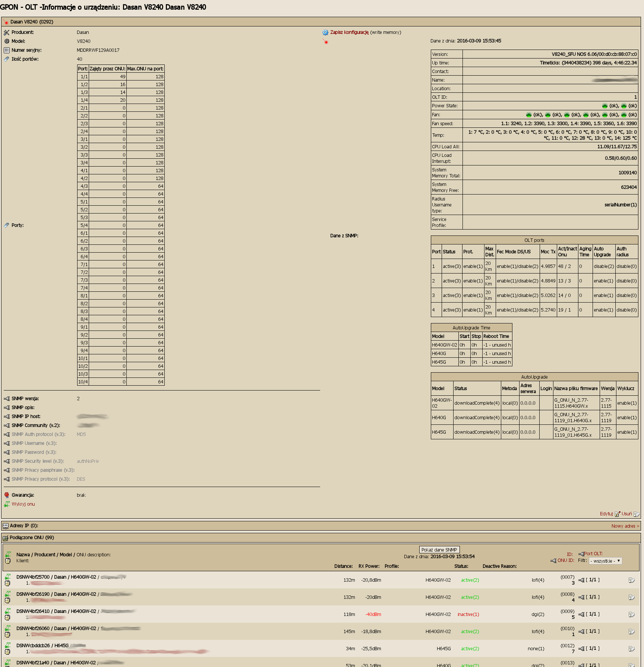This screenshot has height=667, width=644.
Task: Click port 1/1 row in the ports table
Action: tap(120, 77)
